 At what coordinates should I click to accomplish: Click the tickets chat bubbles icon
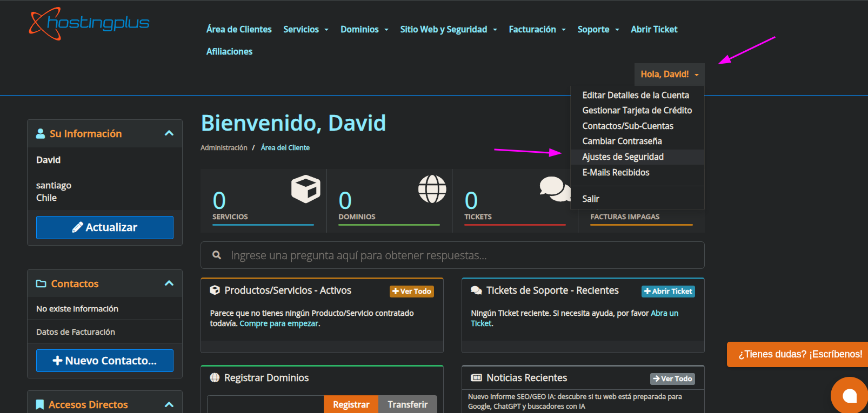click(x=555, y=189)
